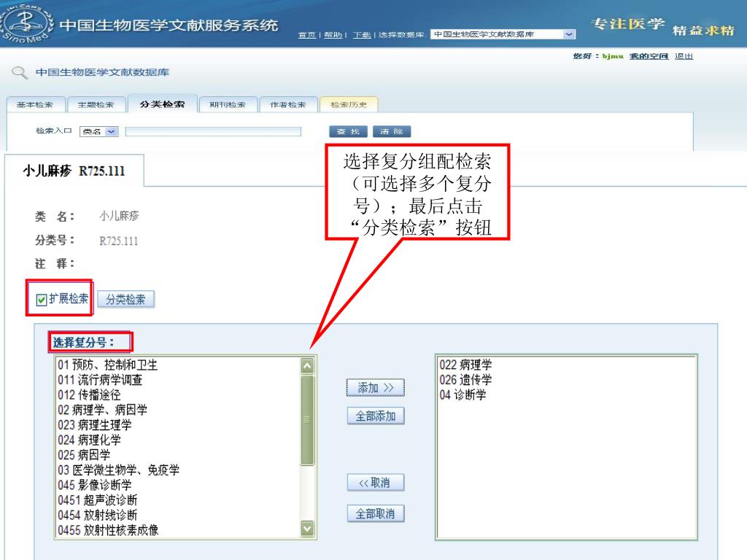Select '045 影像诊断学' in the list
The width and height of the screenshot is (747, 560).
click(x=179, y=485)
